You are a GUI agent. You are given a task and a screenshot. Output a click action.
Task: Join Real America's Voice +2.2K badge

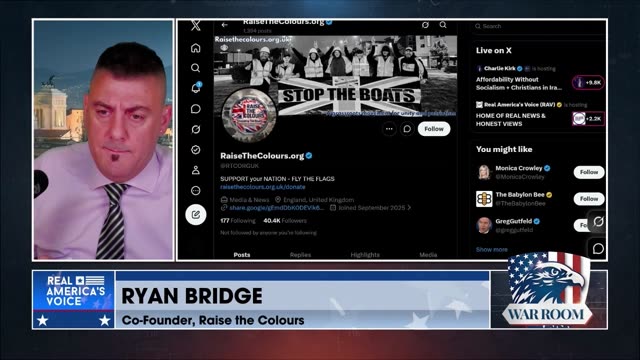point(588,119)
